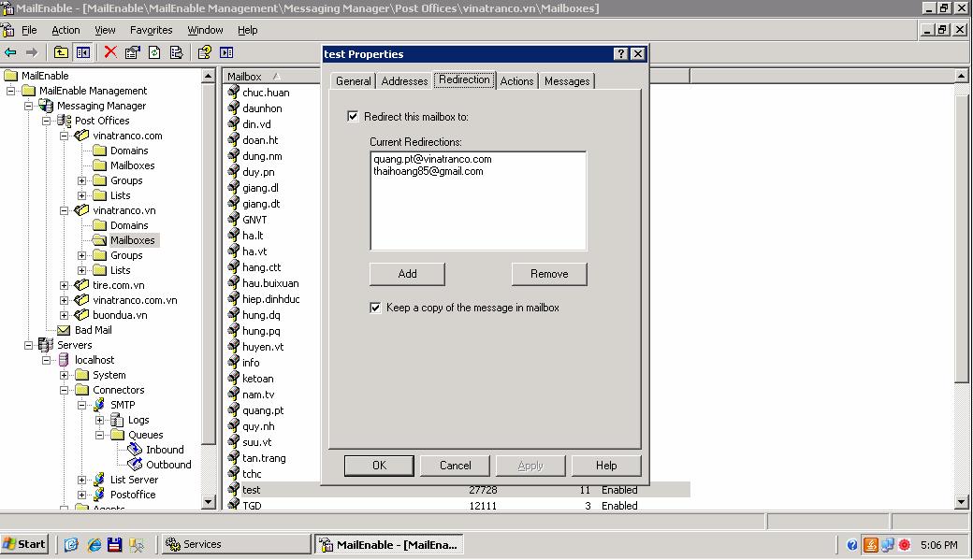Switch to the General tab
973x560 pixels.
coord(353,81)
